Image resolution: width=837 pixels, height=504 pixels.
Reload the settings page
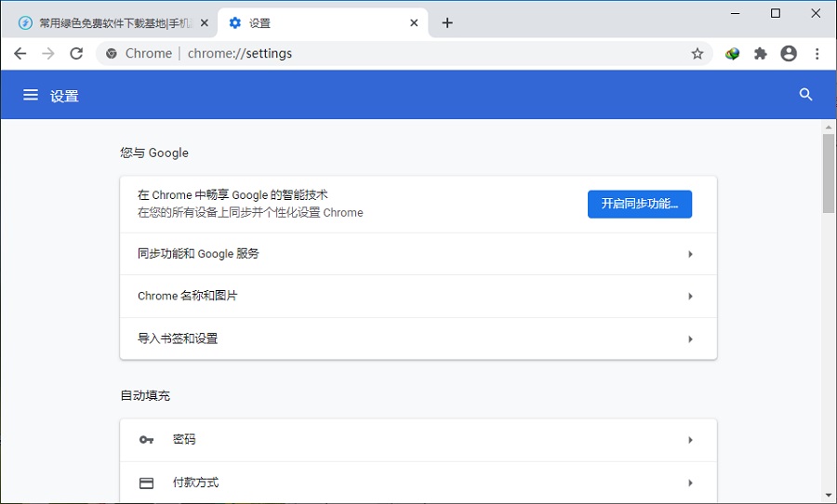tap(76, 53)
